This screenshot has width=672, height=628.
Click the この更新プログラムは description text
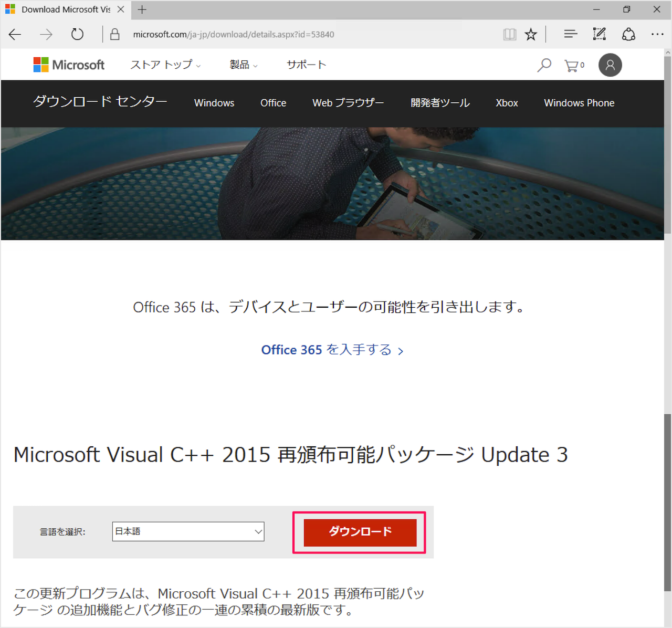[218, 602]
